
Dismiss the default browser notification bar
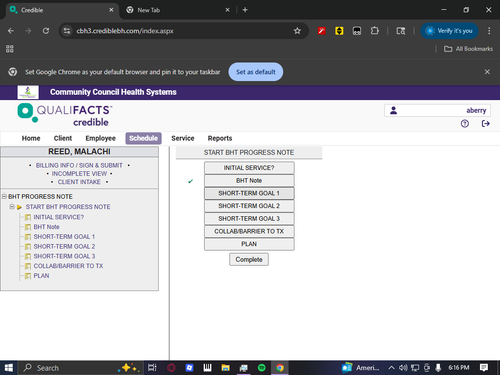point(487,72)
